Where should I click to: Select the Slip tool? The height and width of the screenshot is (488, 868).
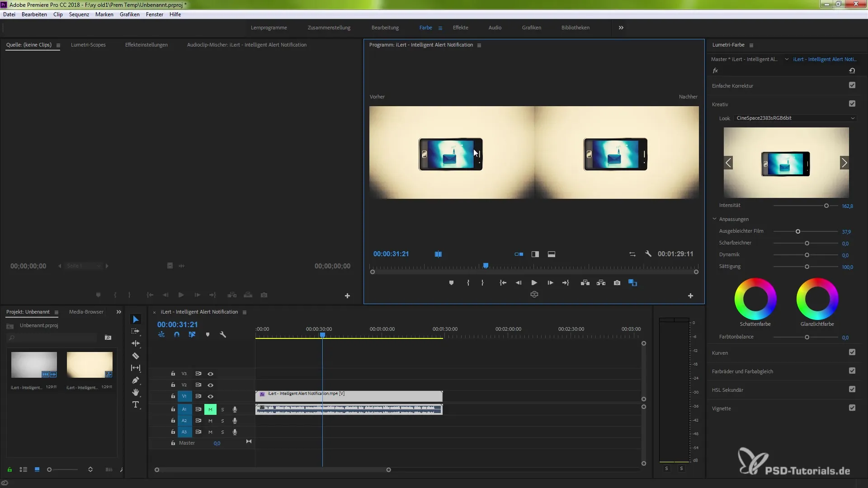136,368
